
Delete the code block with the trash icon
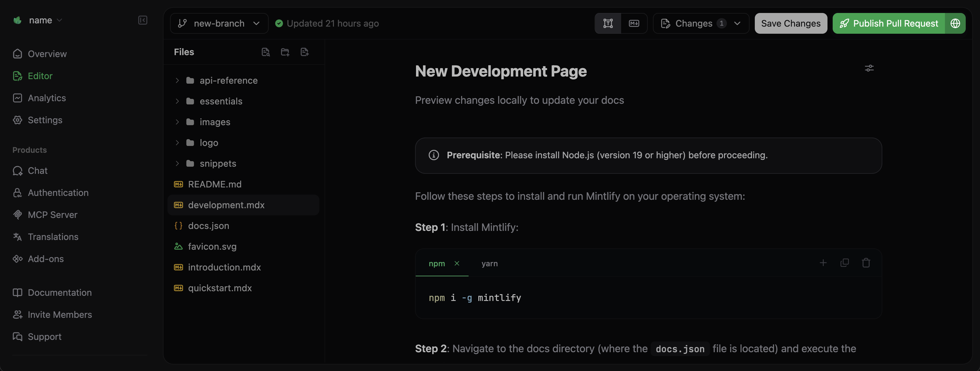[x=866, y=263]
